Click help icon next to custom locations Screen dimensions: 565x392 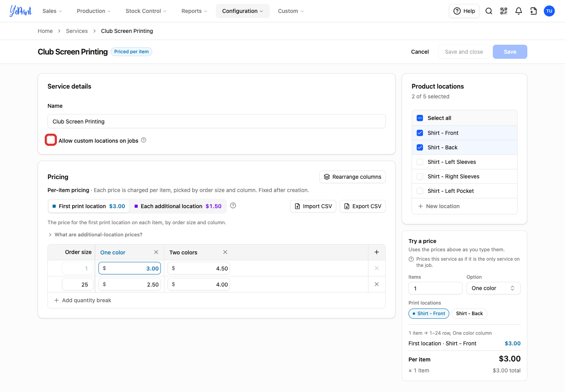(x=144, y=140)
